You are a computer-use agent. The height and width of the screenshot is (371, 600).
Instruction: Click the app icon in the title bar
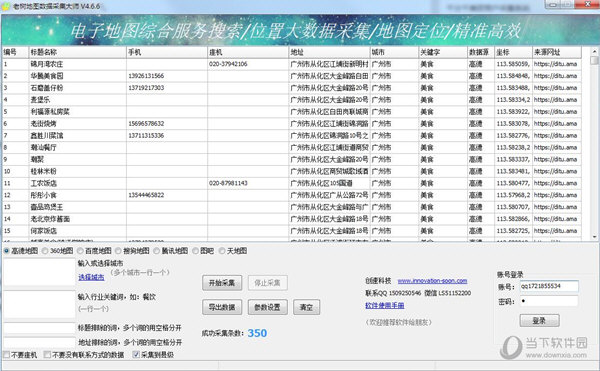point(6,6)
